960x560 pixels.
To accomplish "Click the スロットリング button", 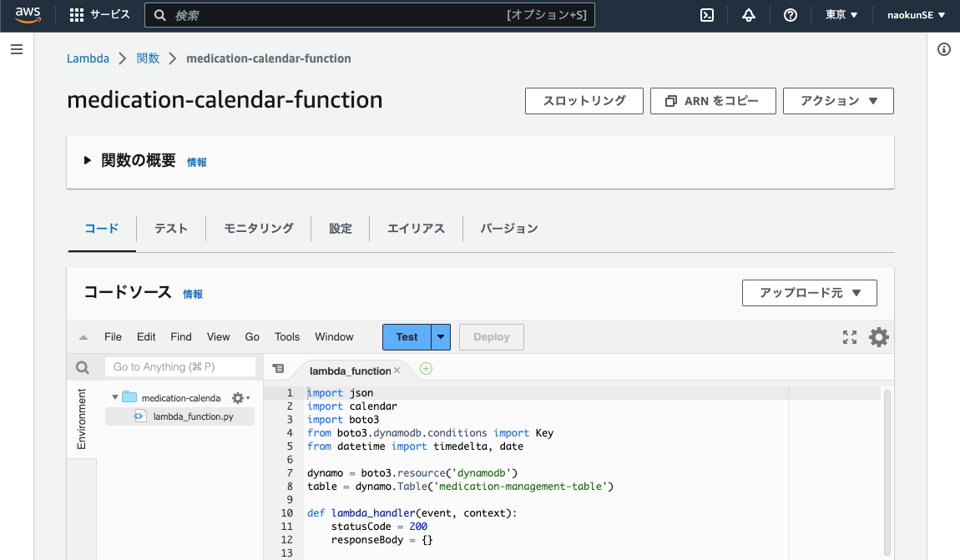I will [584, 101].
